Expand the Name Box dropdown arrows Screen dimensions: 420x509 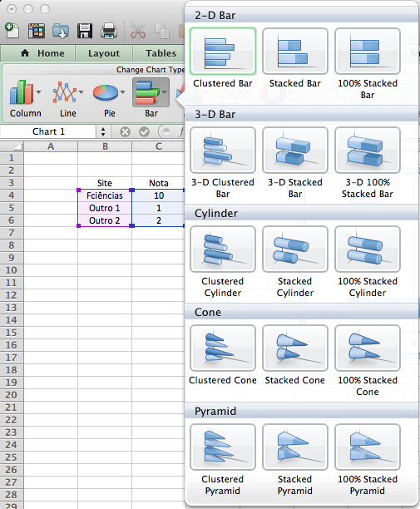[x=103, y=131]
